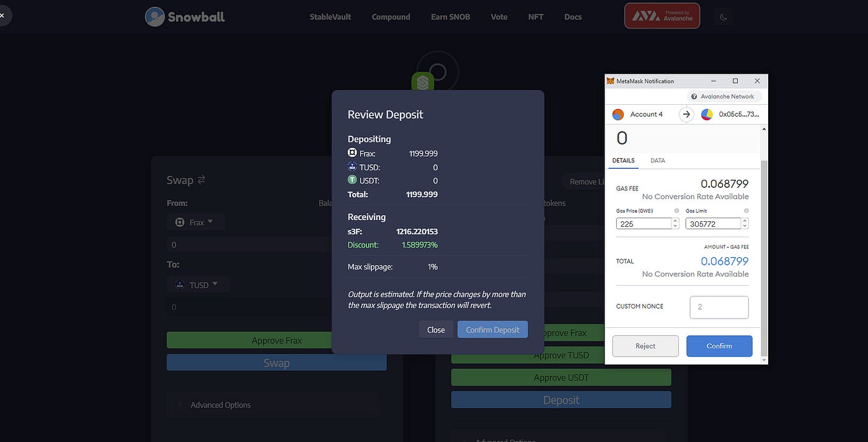Open Compound in top navigation

391,17
